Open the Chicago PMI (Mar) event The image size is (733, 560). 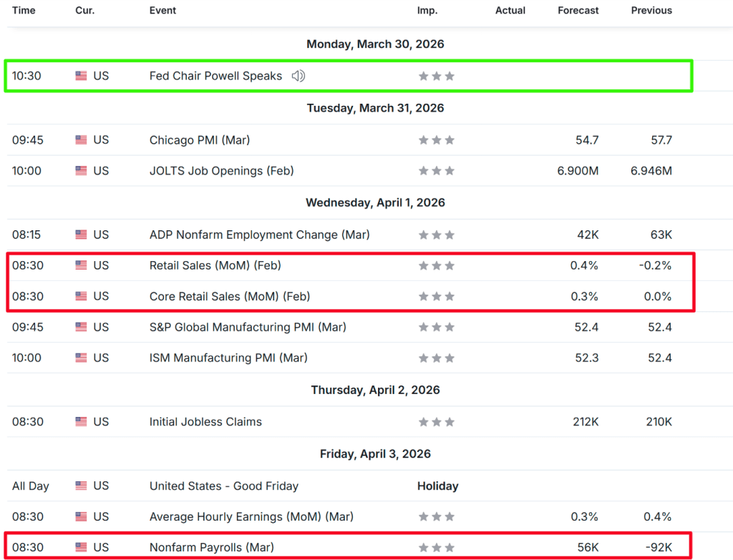point(199,140)
